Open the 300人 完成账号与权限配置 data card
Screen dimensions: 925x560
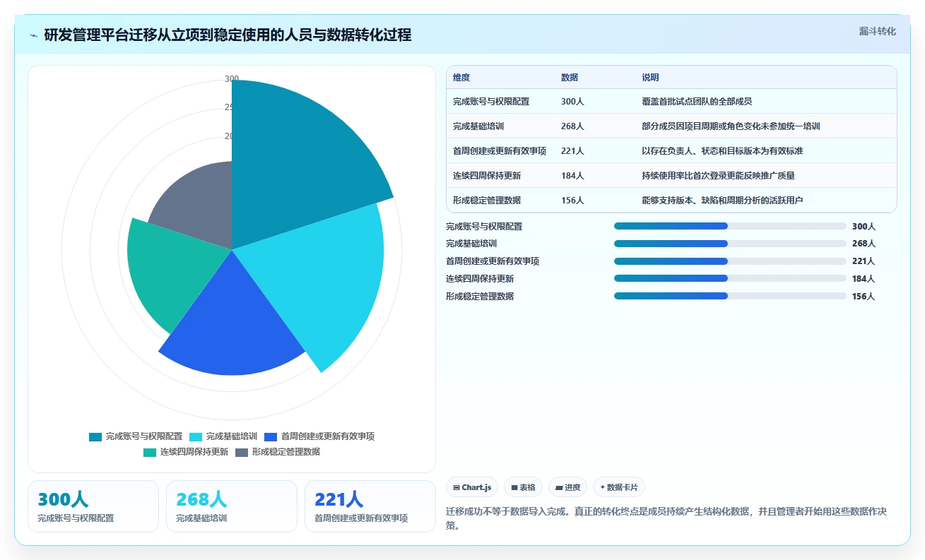(93, 506)
